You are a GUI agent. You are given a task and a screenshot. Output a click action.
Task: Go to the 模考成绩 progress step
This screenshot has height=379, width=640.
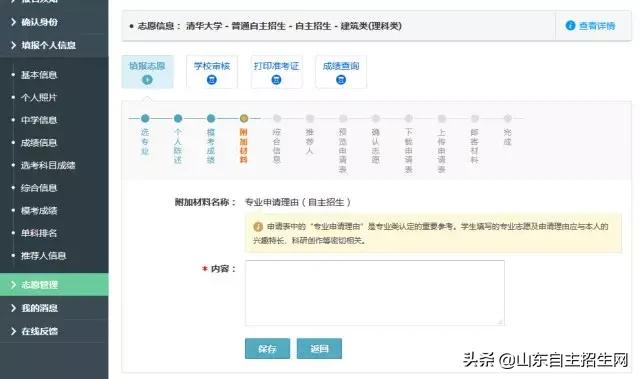click(211, 118)
